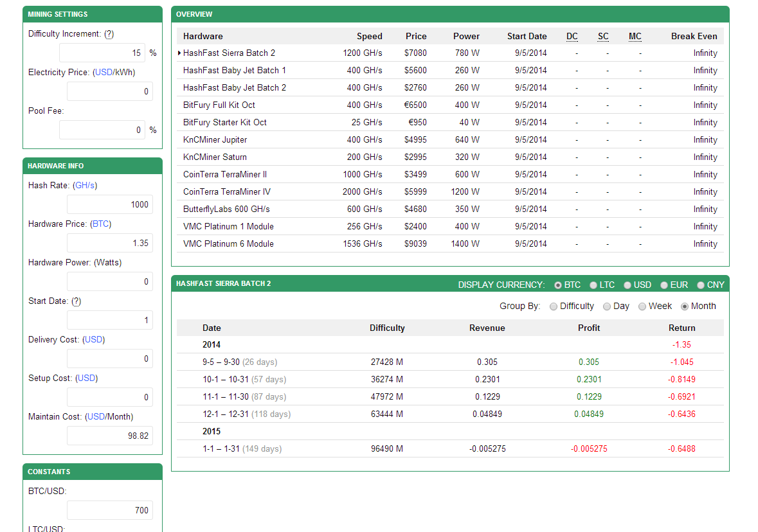The image size is (758, 532).
Task: Focus the Hardware Power input field
Action: [110, 281]
